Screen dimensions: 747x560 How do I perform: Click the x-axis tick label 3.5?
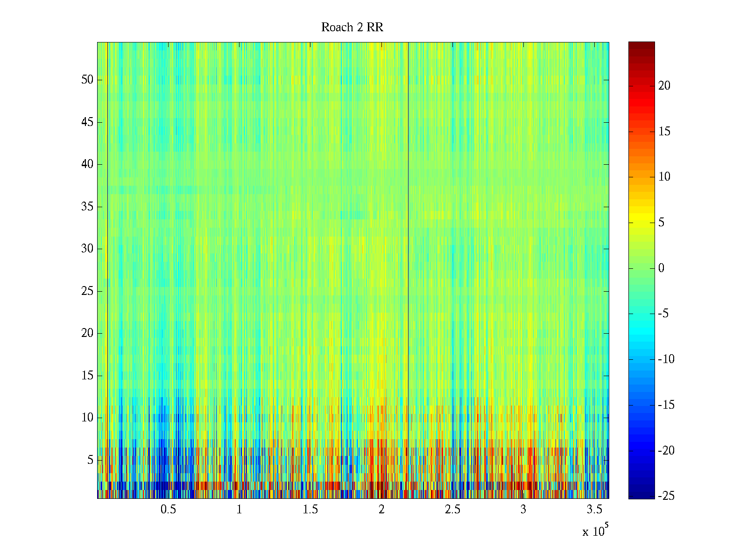click(x=594, y=510)
